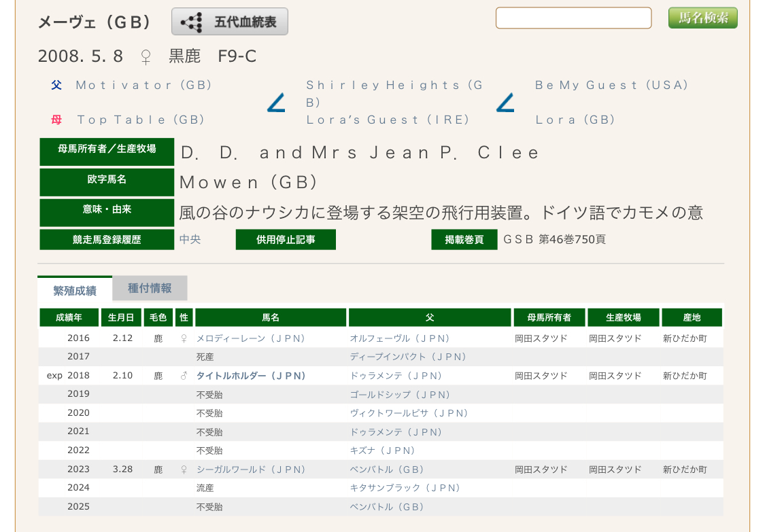Open dam link Top Table (GB)
The height and width of the screenshot is (532, 765).
(141, 120)
